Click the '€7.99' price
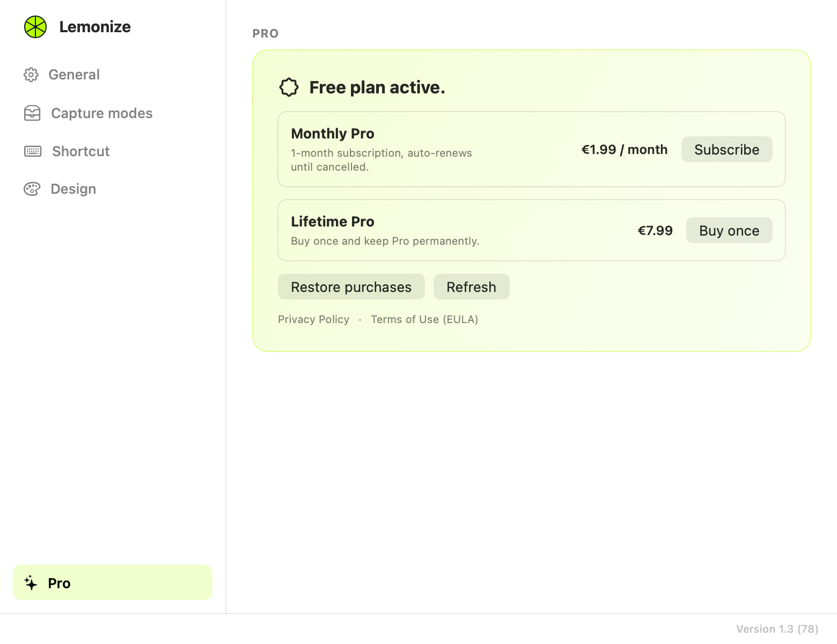The height and width of the screenshot is (644, 837). tap(655, 231)
